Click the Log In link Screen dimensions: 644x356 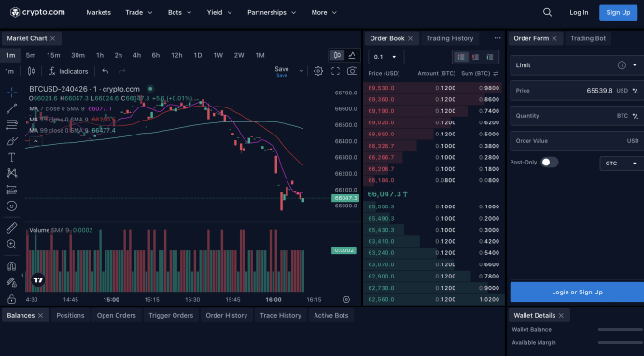[x=579, y=12]
